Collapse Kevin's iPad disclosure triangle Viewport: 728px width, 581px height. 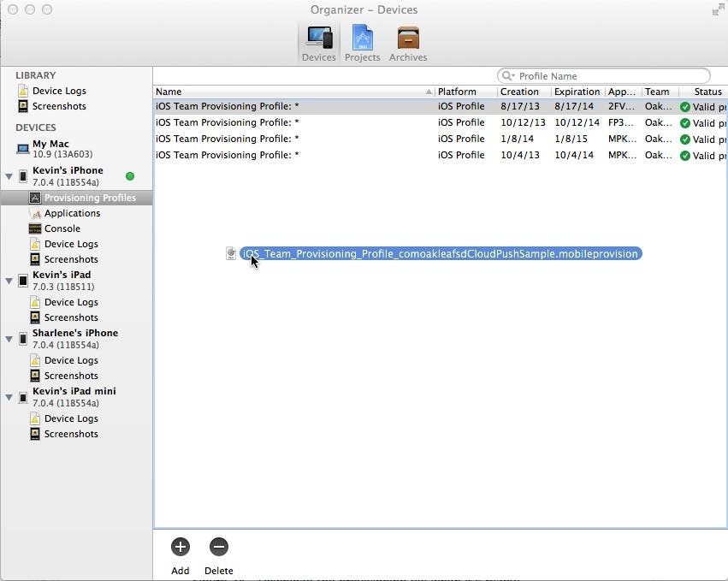pos(9,281)
